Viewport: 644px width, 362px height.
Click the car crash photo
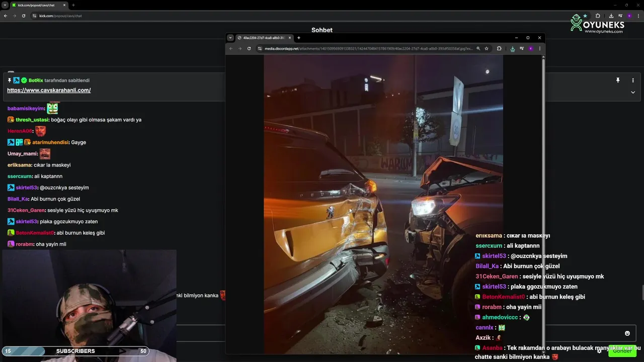[x=383, y=204]
